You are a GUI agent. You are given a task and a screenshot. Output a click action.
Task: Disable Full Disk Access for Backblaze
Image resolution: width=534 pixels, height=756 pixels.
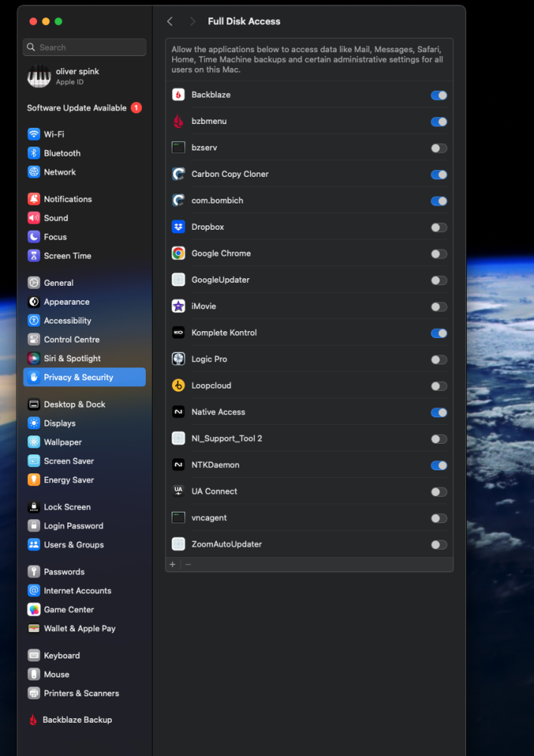tap(439, 95)
